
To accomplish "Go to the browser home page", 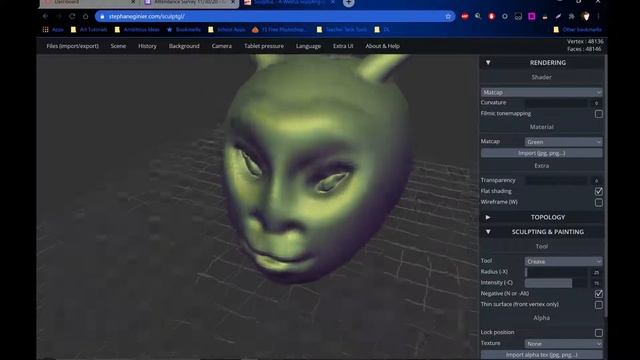I will (85, 16).
